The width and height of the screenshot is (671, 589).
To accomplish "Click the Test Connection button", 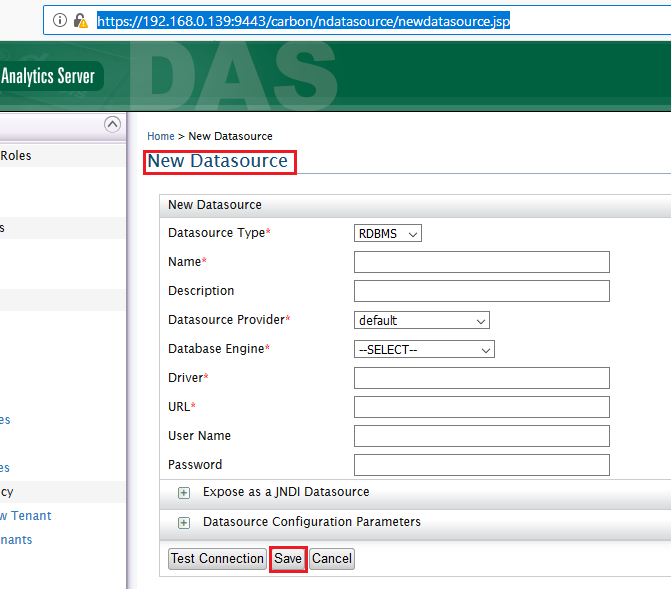I will pyautogui.click(x=217, y=559).
